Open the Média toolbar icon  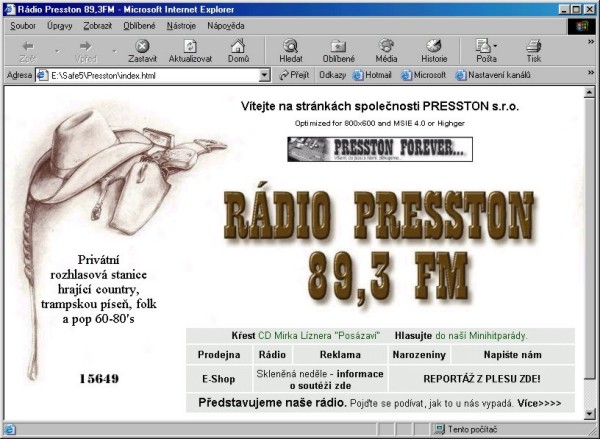(386, 46)
